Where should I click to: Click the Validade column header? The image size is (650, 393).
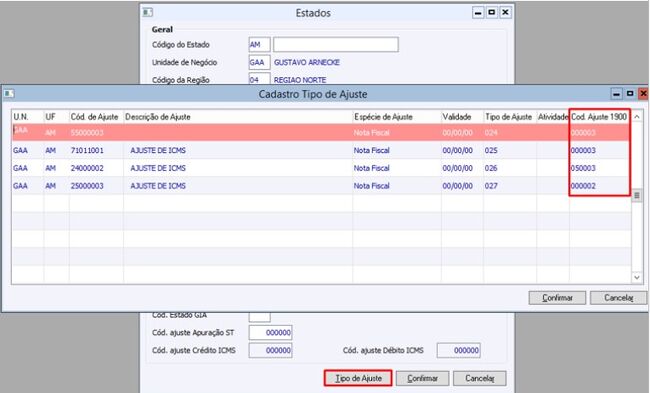pyautogui.click(x=462, y=117)
